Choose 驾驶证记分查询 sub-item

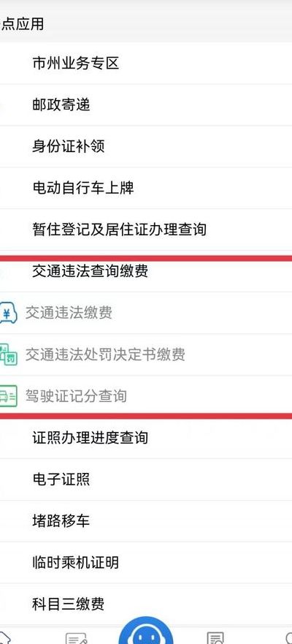pos(146,396)
